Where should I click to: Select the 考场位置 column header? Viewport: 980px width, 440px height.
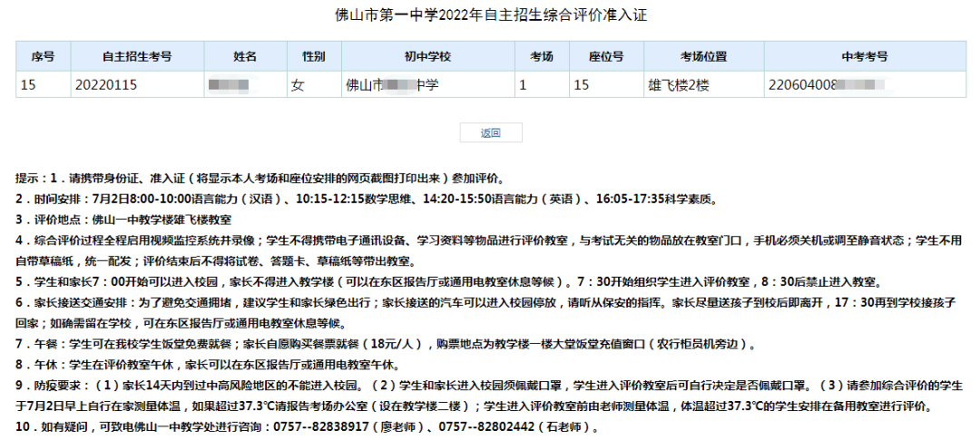coord(703,56)
